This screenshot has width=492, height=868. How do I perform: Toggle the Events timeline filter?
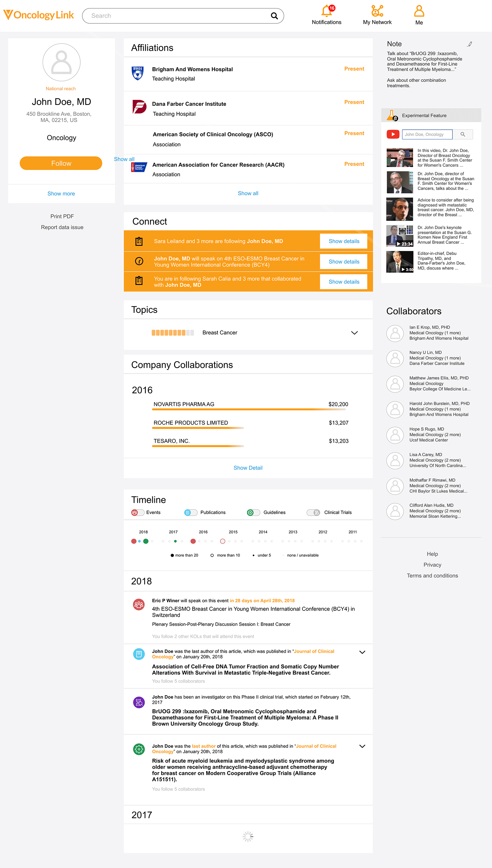[138, 512]
